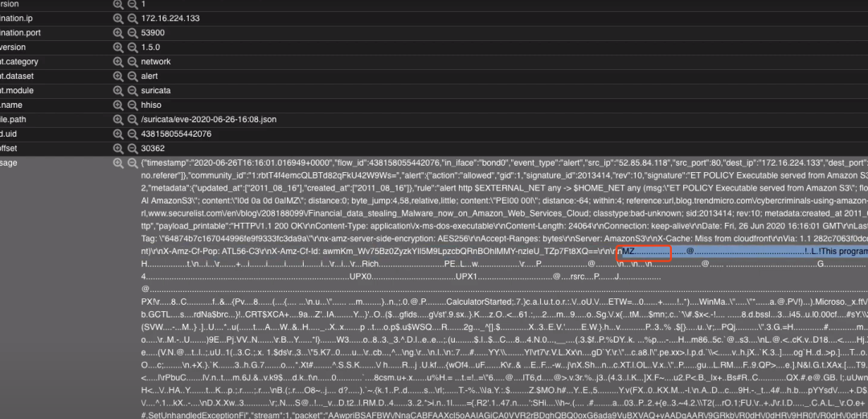The width and height of the screenshot is (868, 419).
Task: Filter out module value suricata
Action: tap(133, 90)
